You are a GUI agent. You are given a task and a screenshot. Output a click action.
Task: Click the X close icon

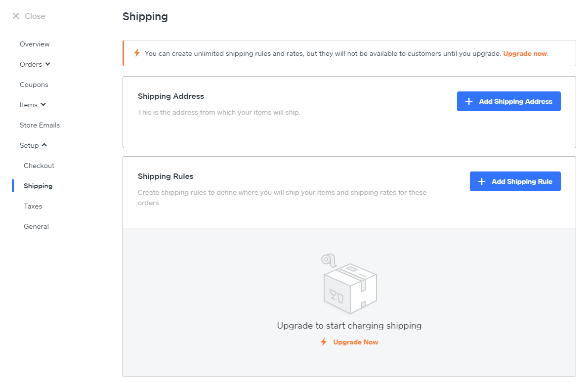pos(16,16)
